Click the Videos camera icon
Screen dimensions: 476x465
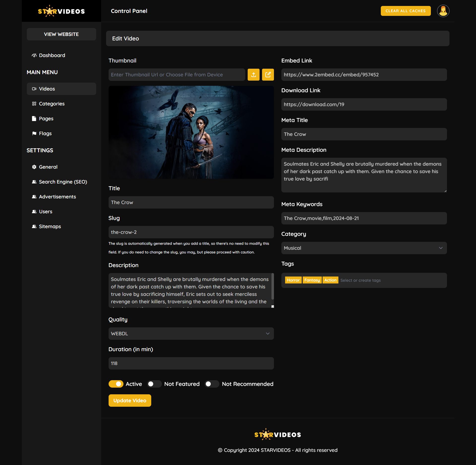point(34,89)
